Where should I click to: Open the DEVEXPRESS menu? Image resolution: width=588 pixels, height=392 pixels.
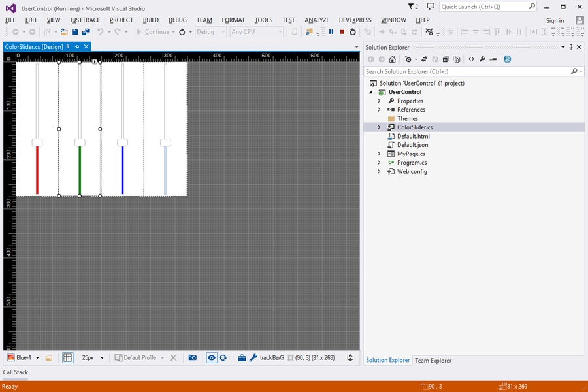(x=355, y=20)
